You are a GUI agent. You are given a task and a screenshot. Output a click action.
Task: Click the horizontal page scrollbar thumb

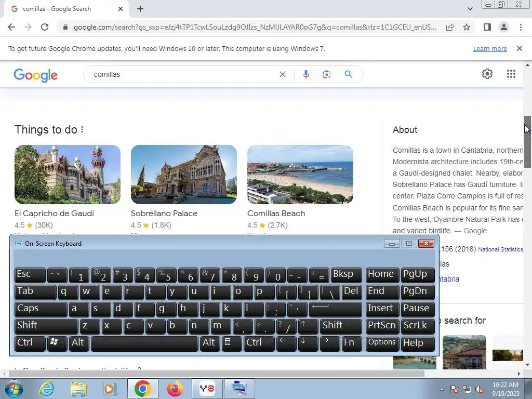[216, 374]
